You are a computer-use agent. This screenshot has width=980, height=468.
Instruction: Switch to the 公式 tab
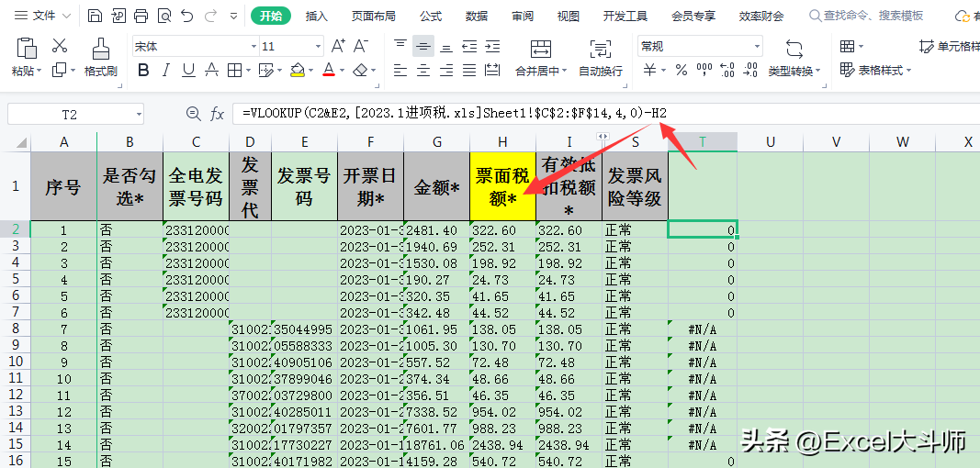coord(431,17)
